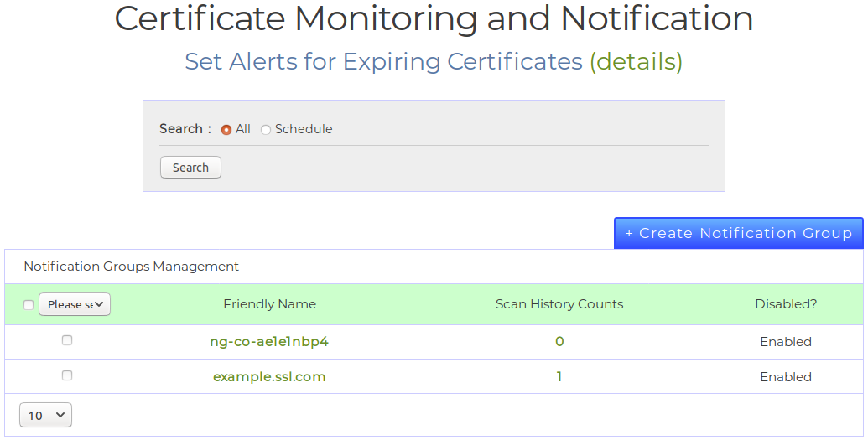868x440 pixels.
Task: Choose the Schedule search radio option
Action: click(266, 130)
